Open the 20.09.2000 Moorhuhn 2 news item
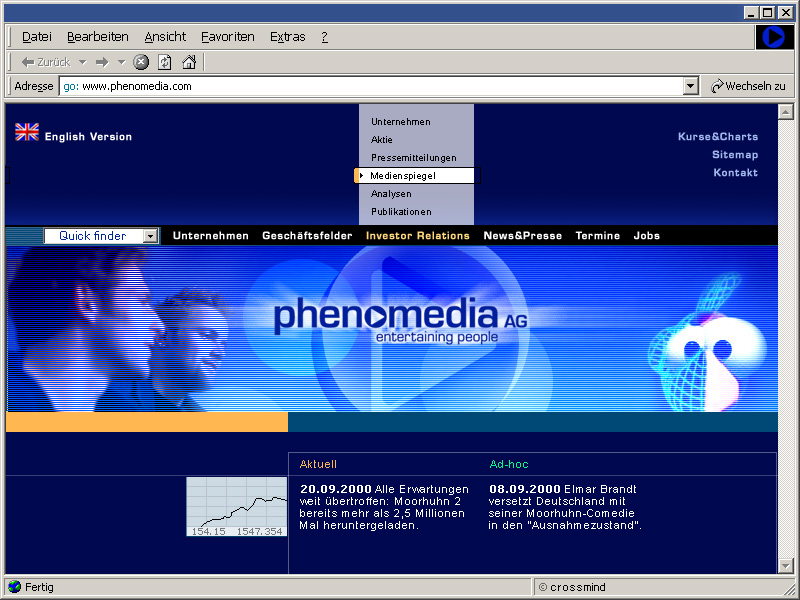 tap(384, 507)
